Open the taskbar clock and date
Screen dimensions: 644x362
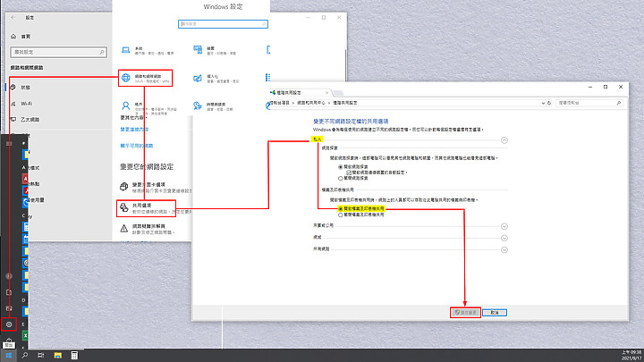click(x=631, y=356)
